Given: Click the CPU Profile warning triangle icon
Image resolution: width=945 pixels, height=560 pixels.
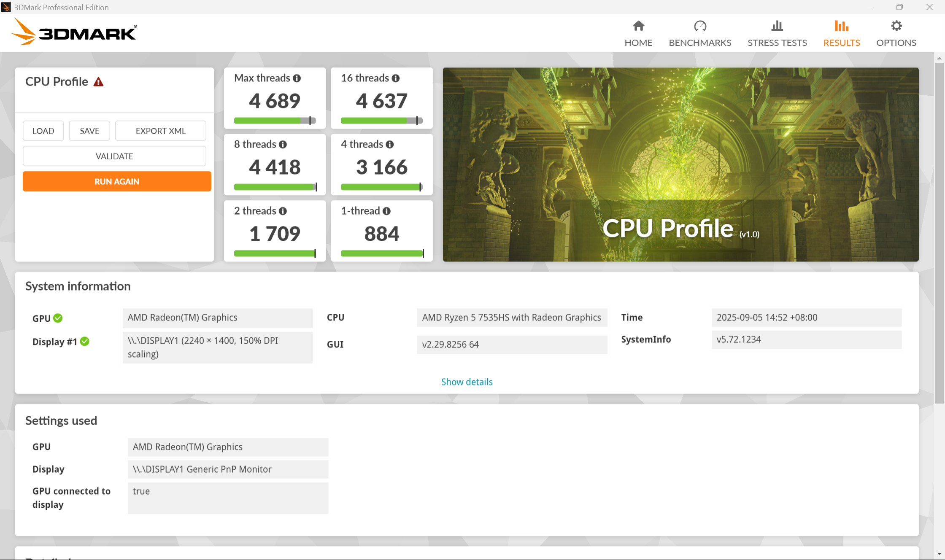Looking at the screenshot, I should [98, 82].
